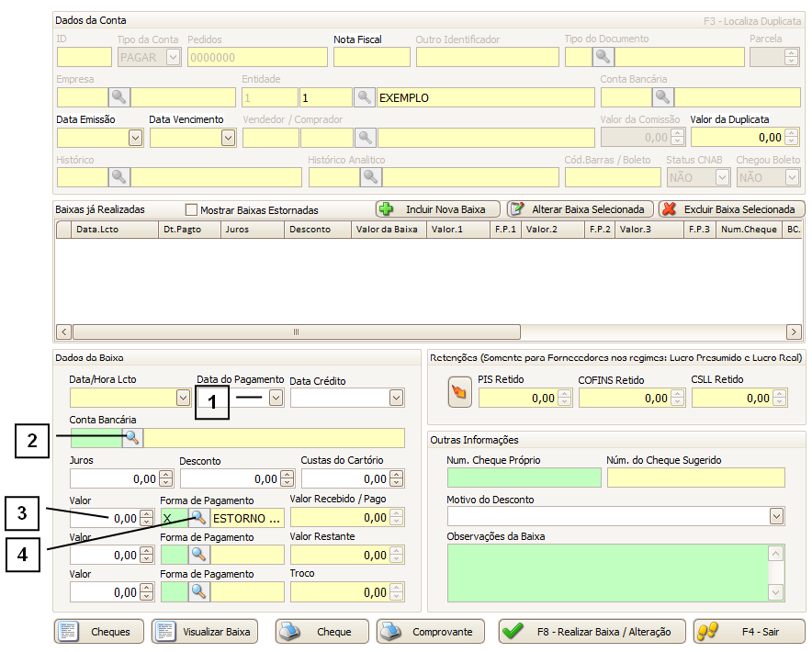This screenshot has width=812, height=652.
Task: Expand the Data Emissão date dropdown
Action: click(135, 138)
